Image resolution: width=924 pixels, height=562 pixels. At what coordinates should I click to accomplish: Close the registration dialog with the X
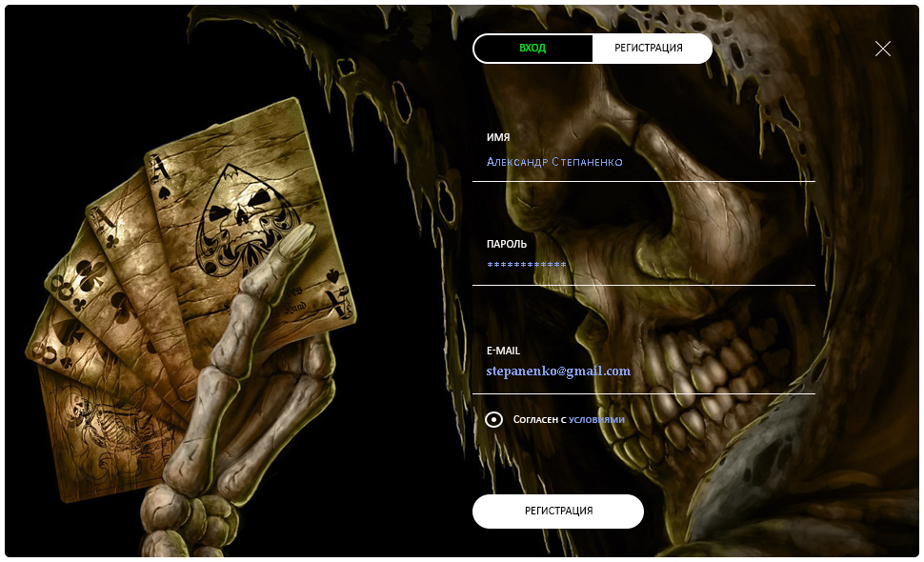[x=882, y=49]
